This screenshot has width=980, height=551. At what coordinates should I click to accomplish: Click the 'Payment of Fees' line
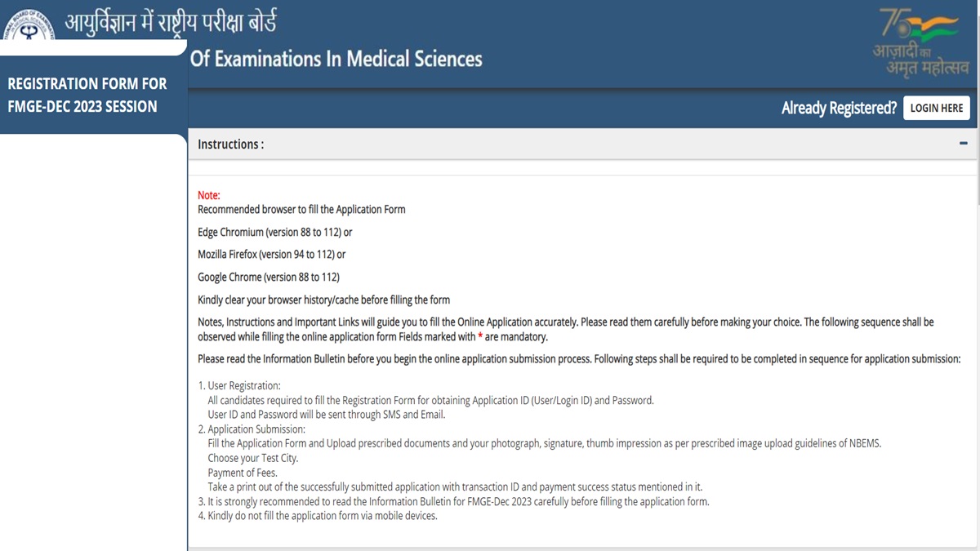coord(243,473)
